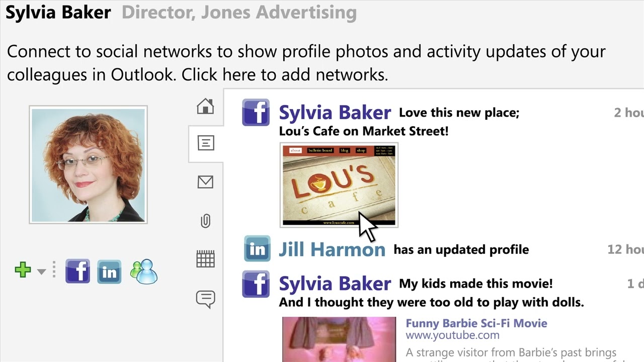Click 'Love this new place;' text
This screenshot has width=644, height=362.
point(459,113)
